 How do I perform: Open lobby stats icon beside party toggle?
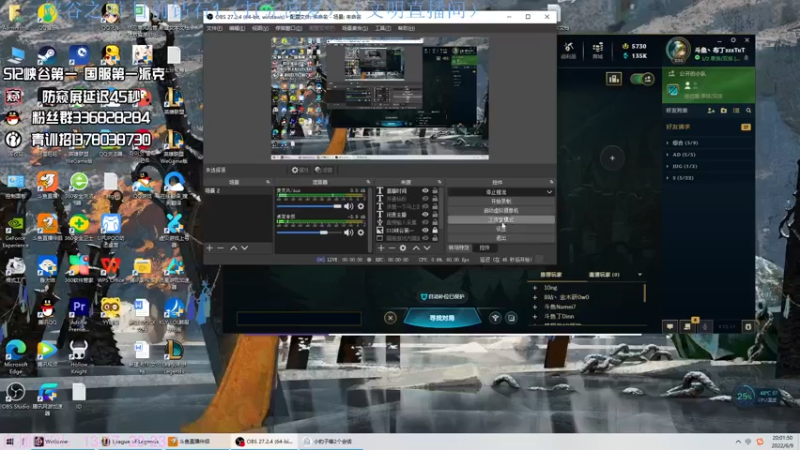(x=614, y=79)
